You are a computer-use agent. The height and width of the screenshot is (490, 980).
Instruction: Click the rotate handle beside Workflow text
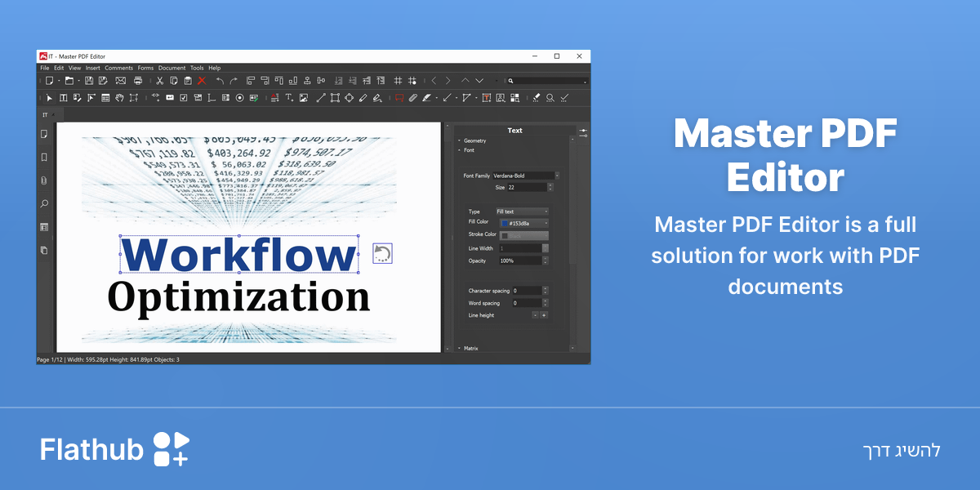tap(382, 253)
